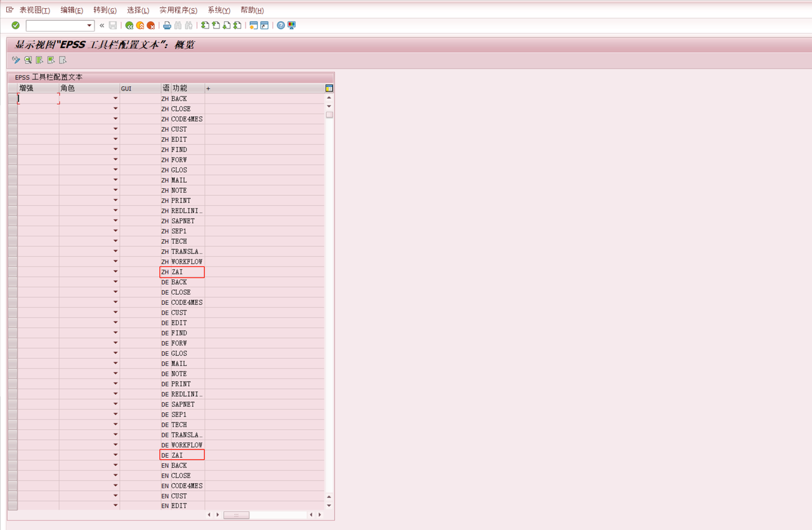
Task: Click the vertical scrollbar thumb
Action: 329,115
